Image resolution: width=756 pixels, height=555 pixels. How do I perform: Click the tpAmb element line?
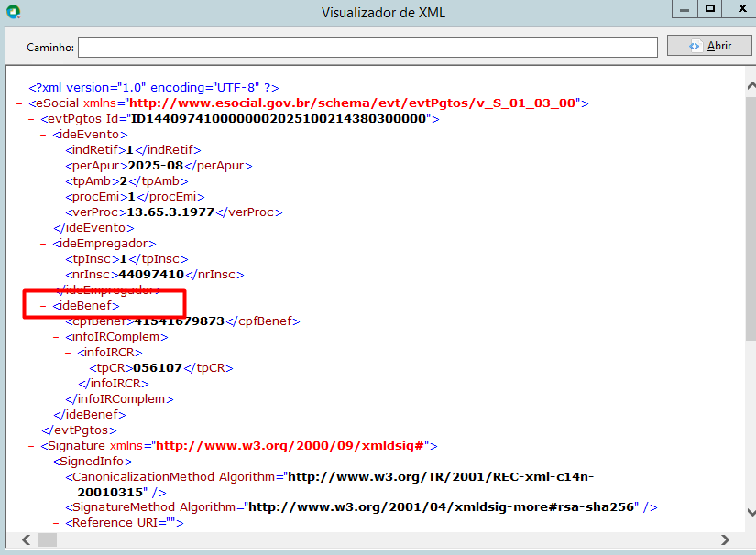point(126,181)
